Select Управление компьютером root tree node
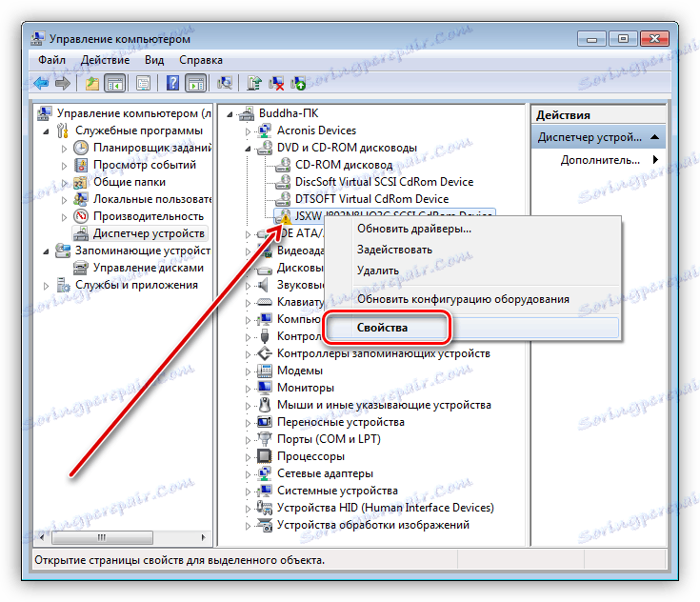700x602 pixels. click(x=134, y=113)
